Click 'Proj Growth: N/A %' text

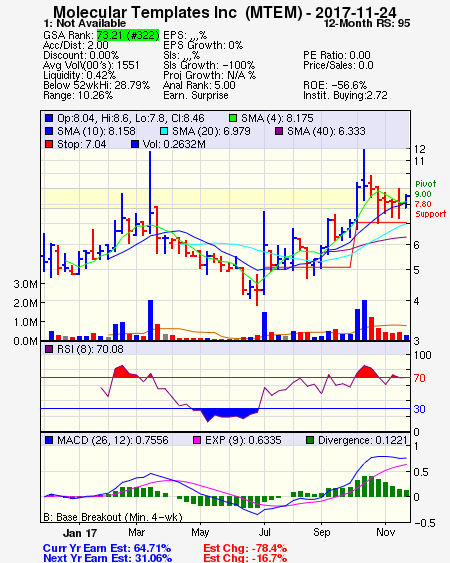point(209,75)
